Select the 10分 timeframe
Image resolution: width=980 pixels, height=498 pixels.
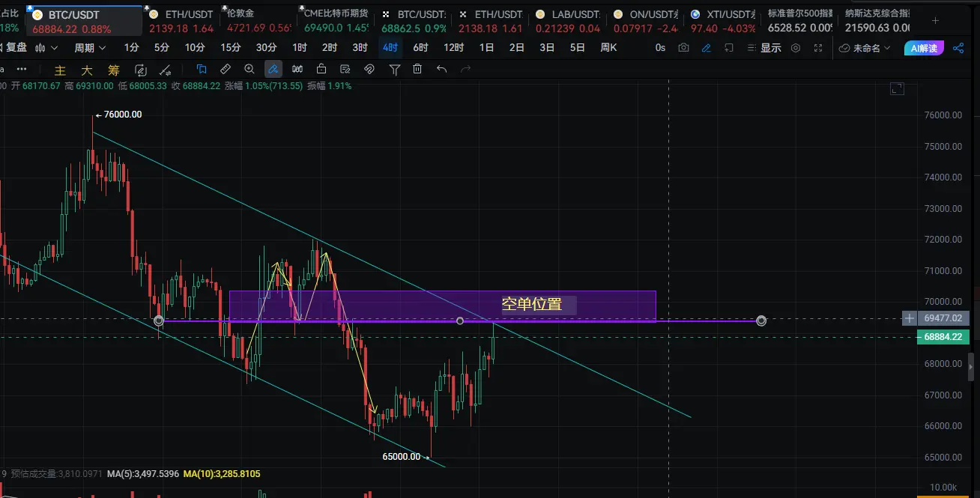[x=195, y=48]
